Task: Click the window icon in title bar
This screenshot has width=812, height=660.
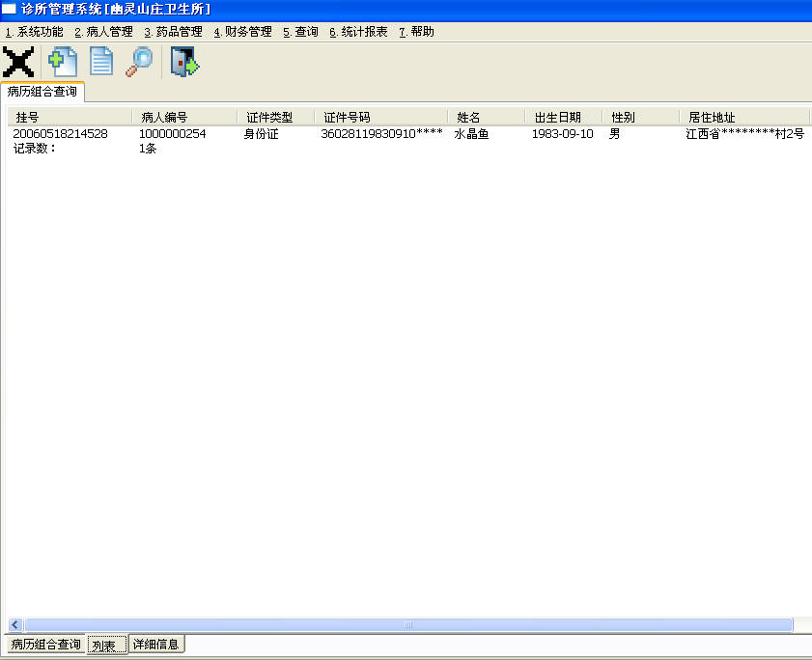Action: point(9,9)
